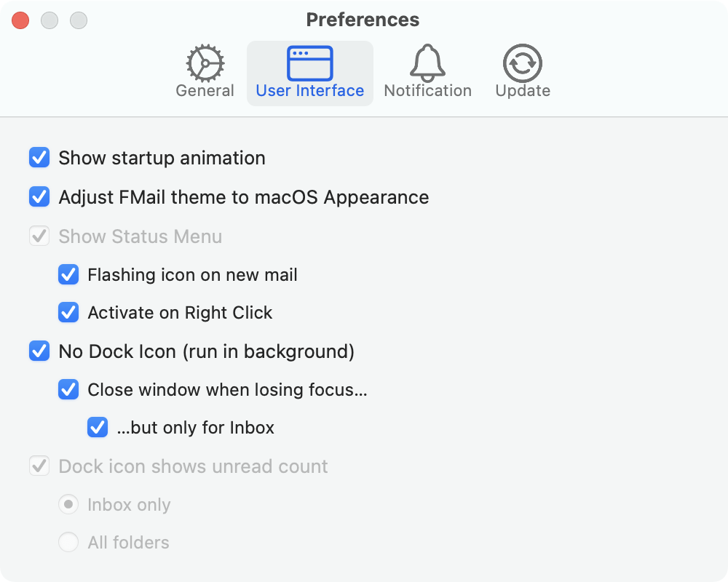728x582 pixels.
Task: Click the Notification tab label text
Action: (x=427, y=91)
